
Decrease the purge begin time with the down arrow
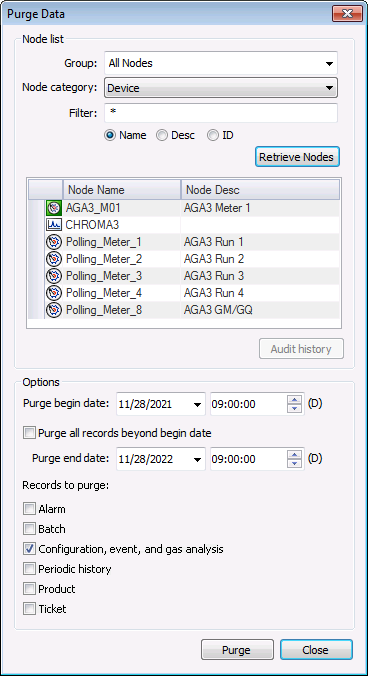[295, 409]
